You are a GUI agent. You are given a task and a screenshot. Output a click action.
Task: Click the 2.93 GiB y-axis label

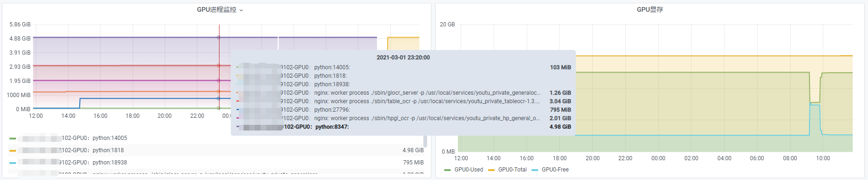coord(20,67)
